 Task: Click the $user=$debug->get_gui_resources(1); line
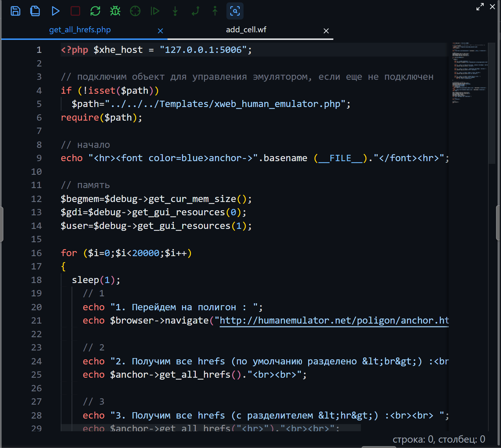[156, 226]
